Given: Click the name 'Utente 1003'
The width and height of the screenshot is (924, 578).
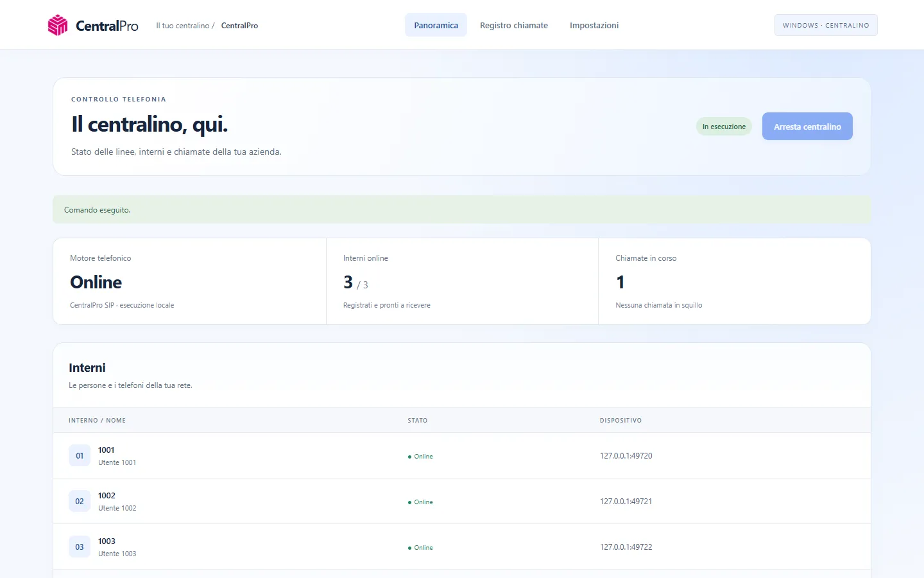Looking at the screenshot, I should point(117,554).
